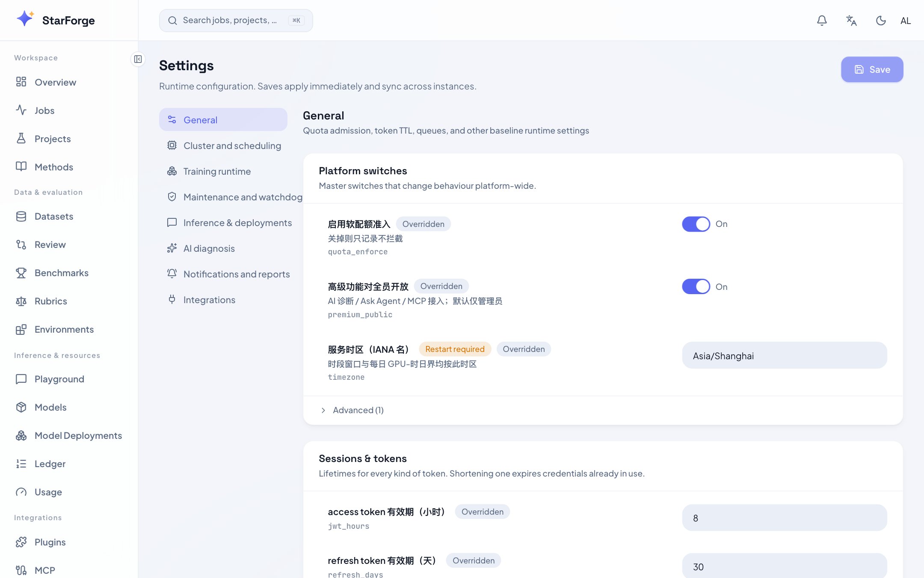The width and height of the screenshot is (924, 578).
Task: Open the AL user avatar menu
Action: click(905, 21)
